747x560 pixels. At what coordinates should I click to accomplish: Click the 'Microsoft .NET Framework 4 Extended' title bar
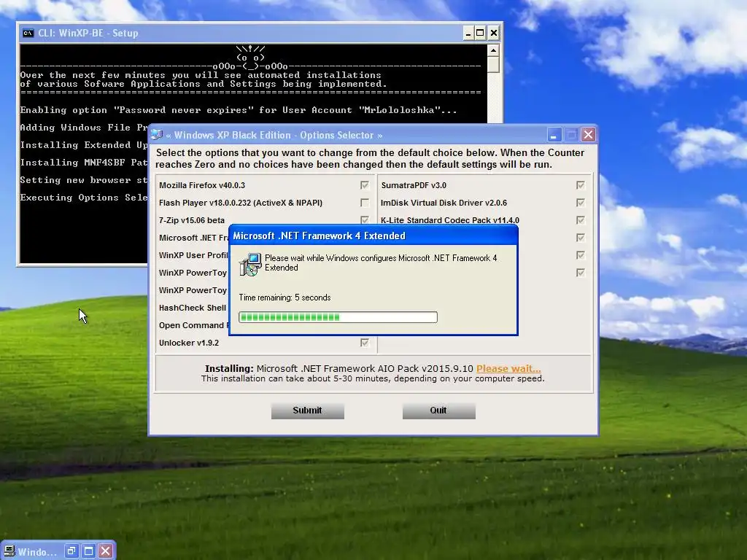373,236
